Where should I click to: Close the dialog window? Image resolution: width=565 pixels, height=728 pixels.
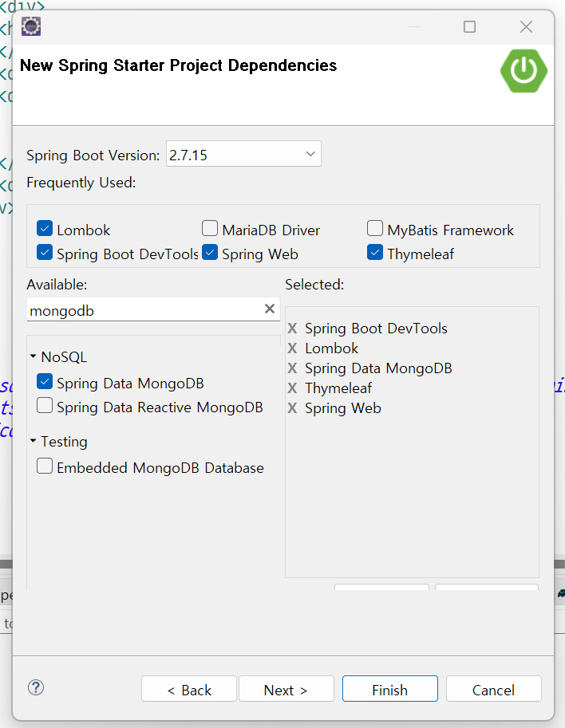526,27
